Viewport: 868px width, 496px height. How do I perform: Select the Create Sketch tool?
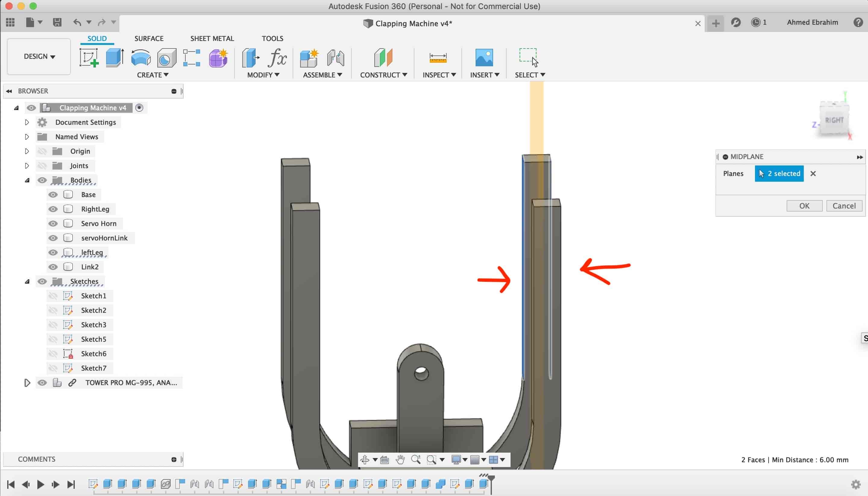point(89,58)
